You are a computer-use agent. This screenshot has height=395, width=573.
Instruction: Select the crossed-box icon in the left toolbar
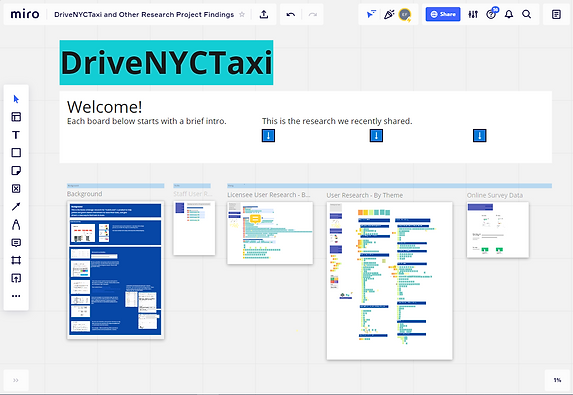16,189
